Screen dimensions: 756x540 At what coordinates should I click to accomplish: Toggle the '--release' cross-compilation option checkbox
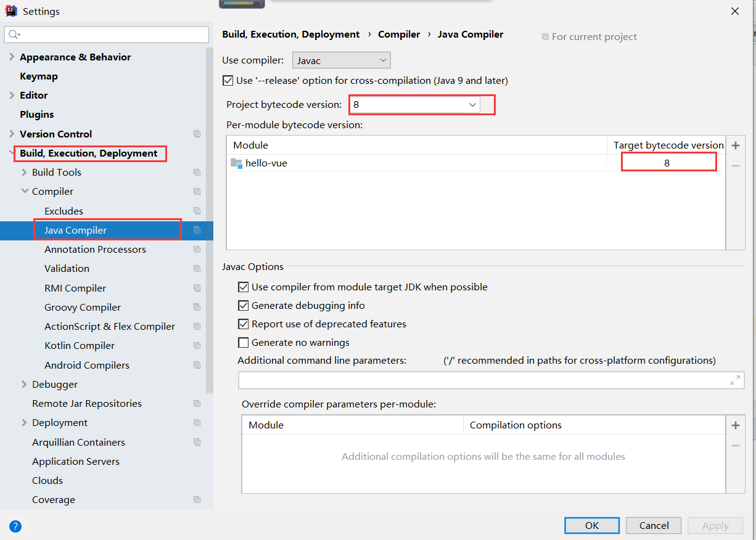228,81
